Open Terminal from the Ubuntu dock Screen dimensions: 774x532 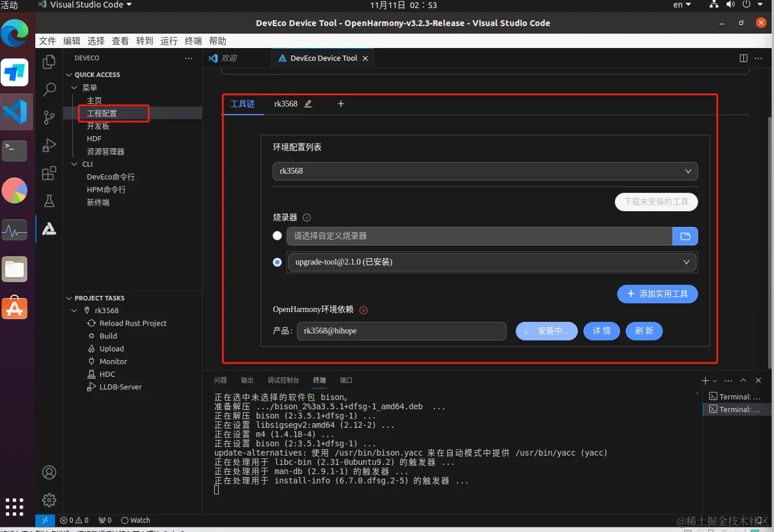(x=14, y=151)
